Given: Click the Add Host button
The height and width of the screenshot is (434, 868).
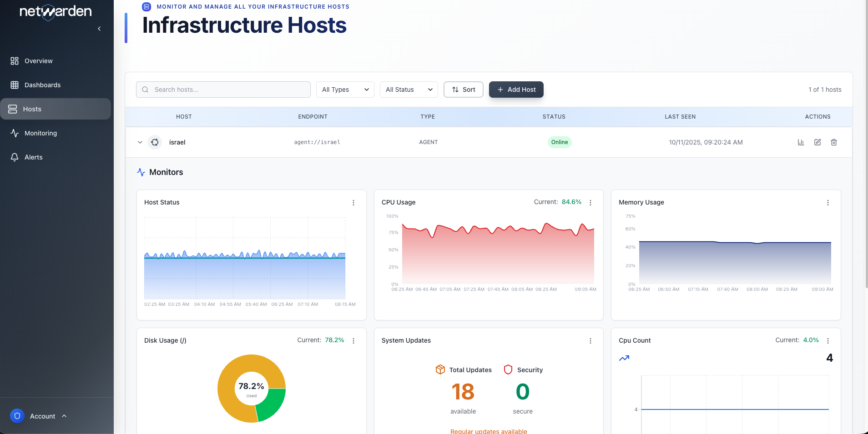Looking at the screenshot, I should (516, 90).
